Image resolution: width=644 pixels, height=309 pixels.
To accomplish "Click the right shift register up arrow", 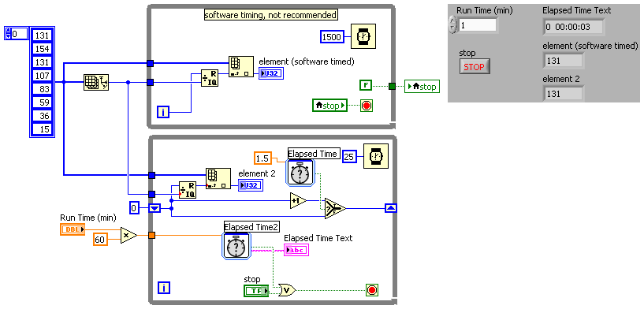I will (391, 208).
